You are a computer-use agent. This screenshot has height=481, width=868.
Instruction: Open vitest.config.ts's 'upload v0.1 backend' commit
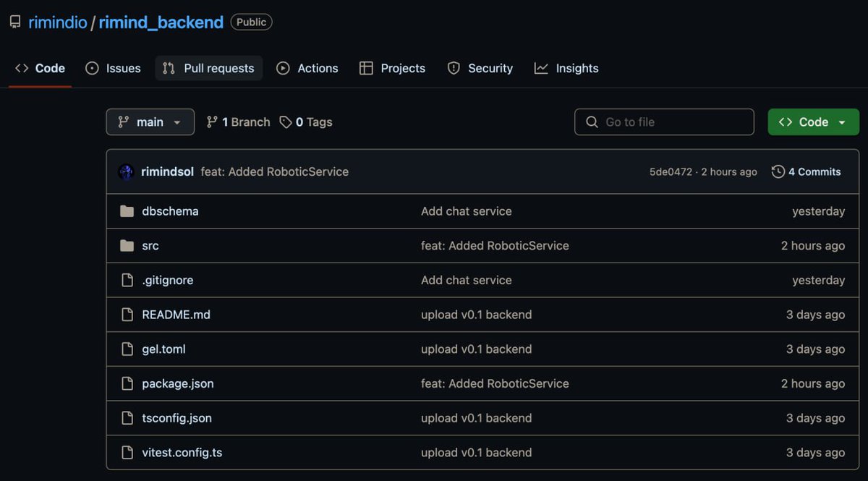477,453
